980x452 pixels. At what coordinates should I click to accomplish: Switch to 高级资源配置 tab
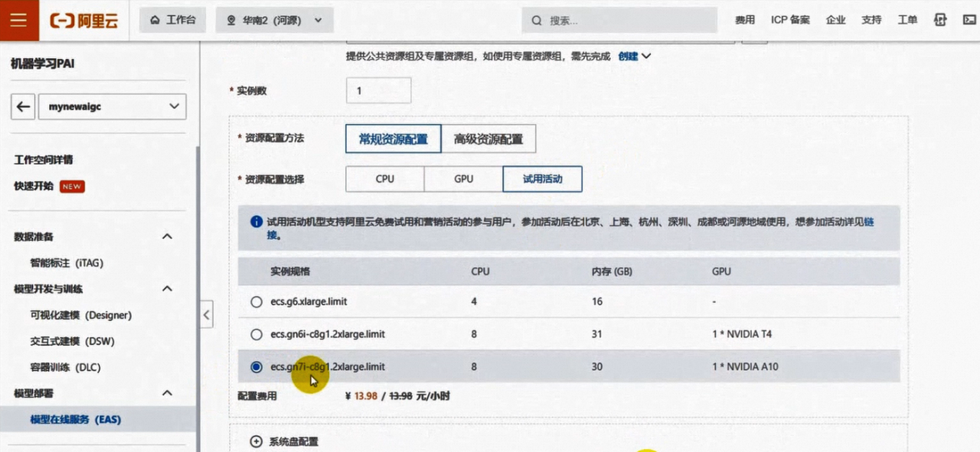[x=488, y=139]
